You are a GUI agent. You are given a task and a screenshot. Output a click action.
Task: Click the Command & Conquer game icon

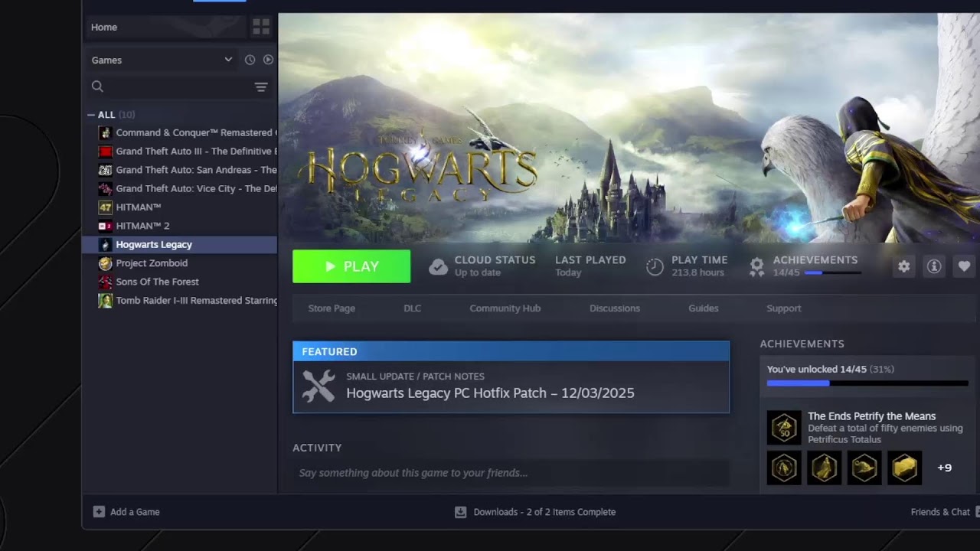105,132
